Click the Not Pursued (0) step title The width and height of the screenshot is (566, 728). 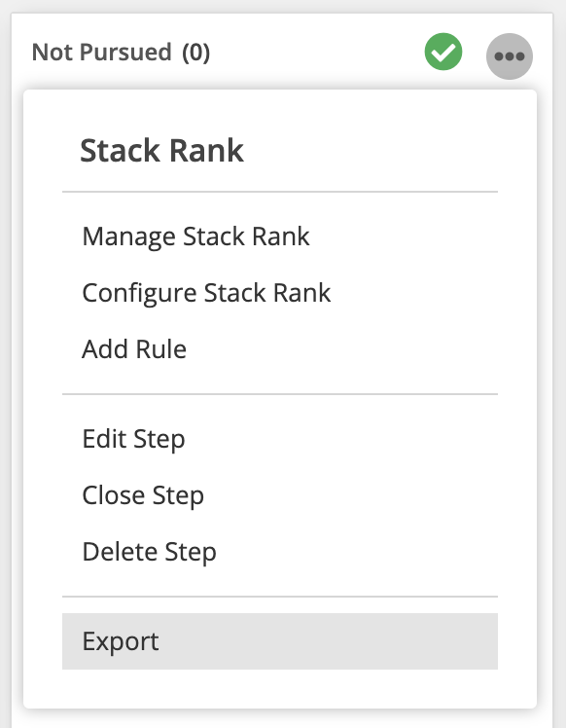[x=121, y=52]
